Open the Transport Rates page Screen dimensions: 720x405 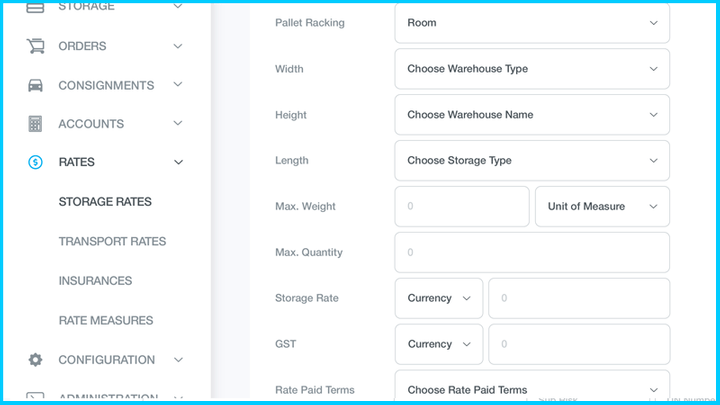(x=112, y=241)
